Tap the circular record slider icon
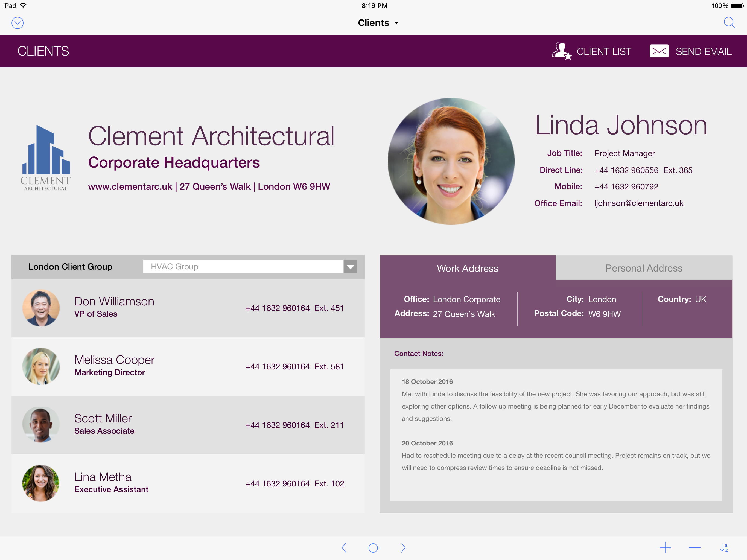The width and height of the screenshot is (747, 560). pyautogui.click(x=373, y=547)
